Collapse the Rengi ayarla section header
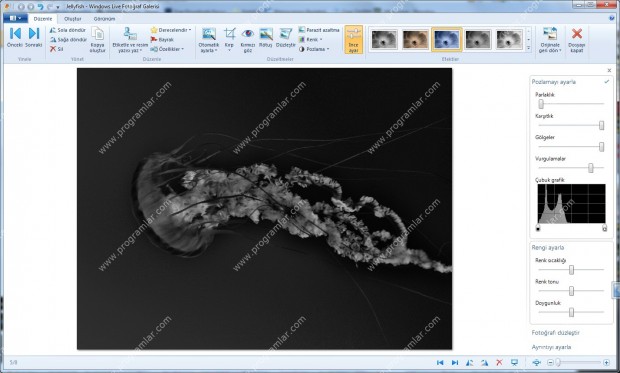The image size is (620, 373). pyautogui.click(x=548, y=248)
